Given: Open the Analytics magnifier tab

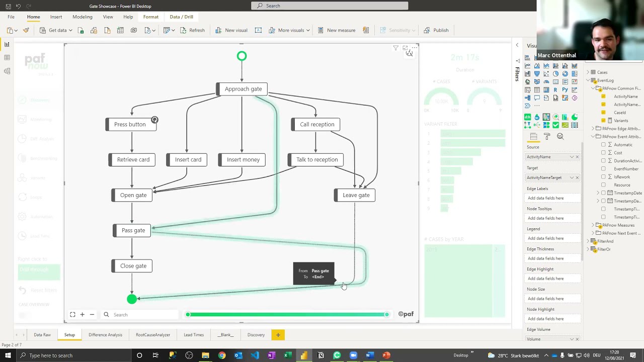Looking at the screenshot, I should coord(560,136).
